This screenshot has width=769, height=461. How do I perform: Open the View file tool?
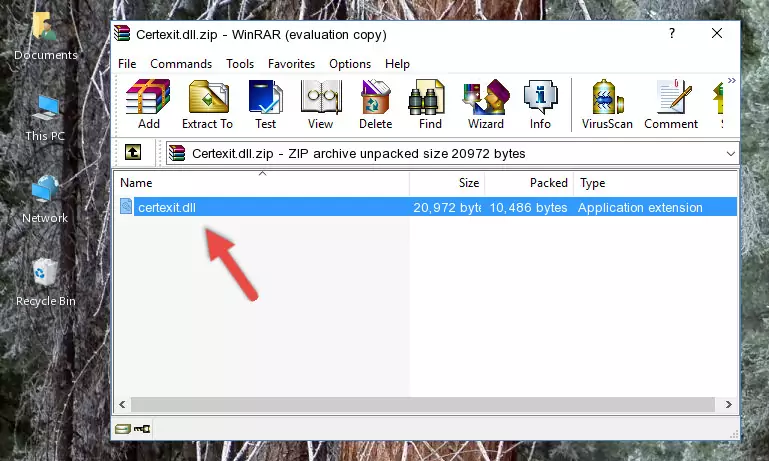[321, 104]
